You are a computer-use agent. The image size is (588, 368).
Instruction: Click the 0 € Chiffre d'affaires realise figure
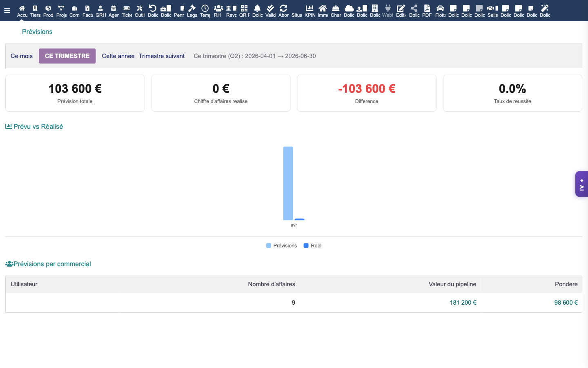pos(221,89)
